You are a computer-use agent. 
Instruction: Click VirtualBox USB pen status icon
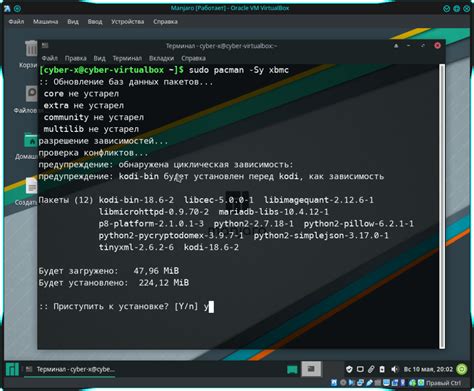point(369,383)
